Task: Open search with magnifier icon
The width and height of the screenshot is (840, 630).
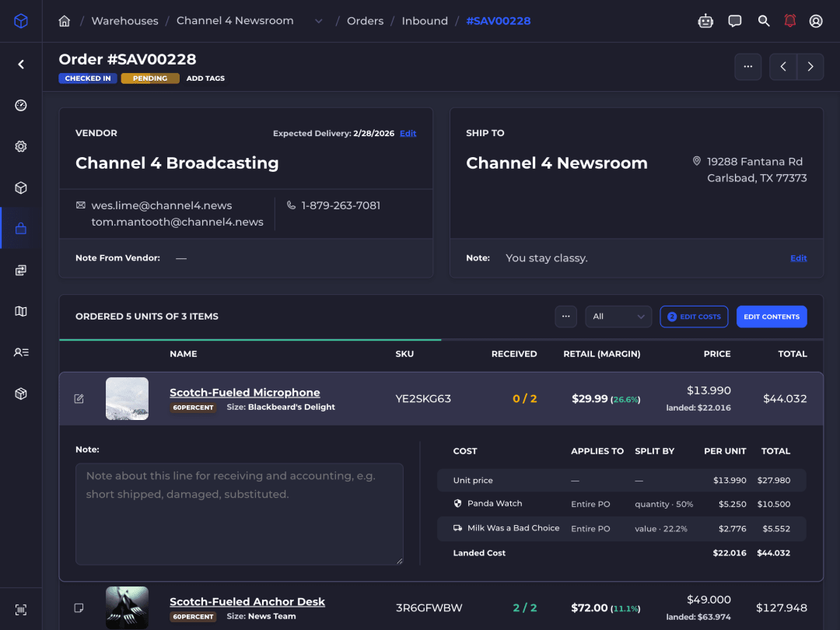Action: click(x=764, y=21)
